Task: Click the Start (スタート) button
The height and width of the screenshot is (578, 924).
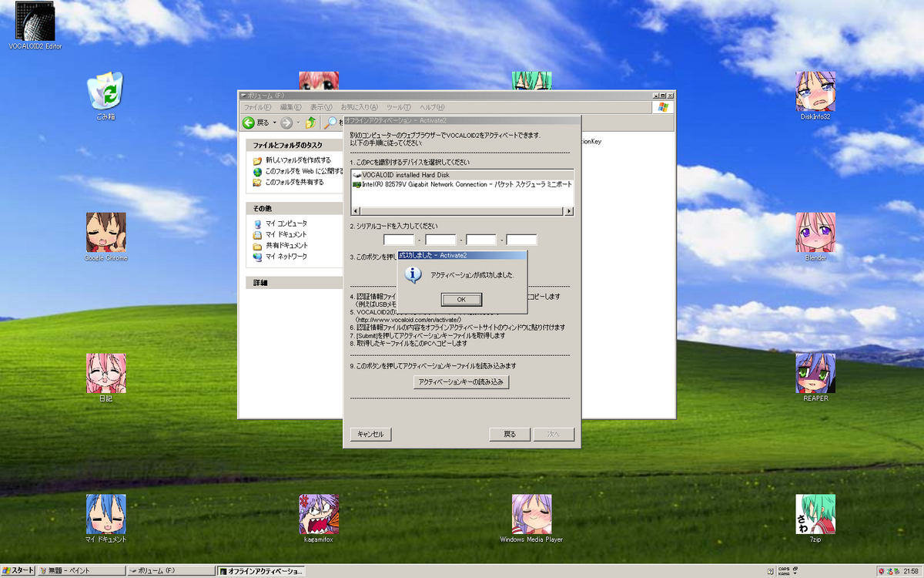Action: (18, 570)
